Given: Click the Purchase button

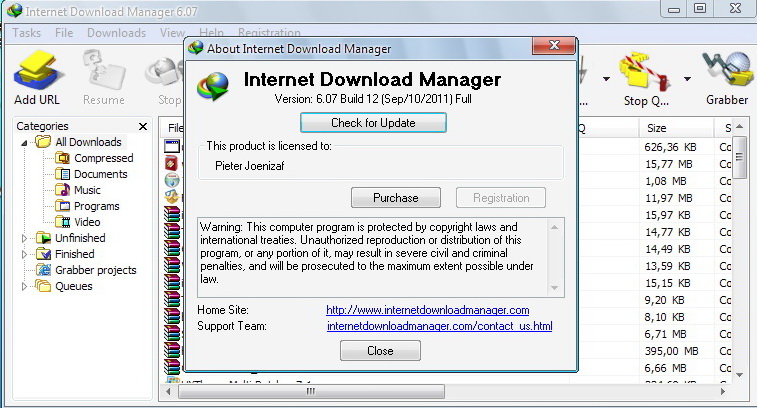Looking at the screenshot, I should [396, 198].
